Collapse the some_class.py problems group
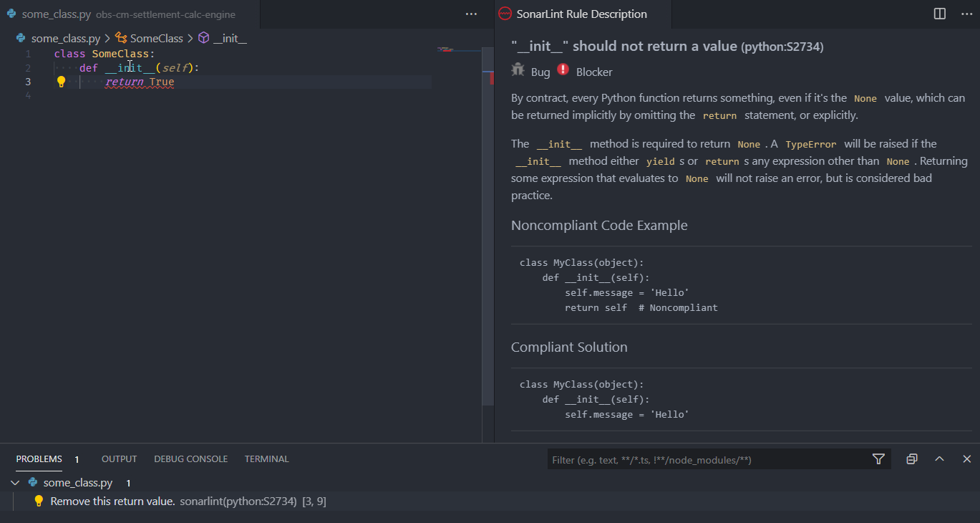 (16, 483)
